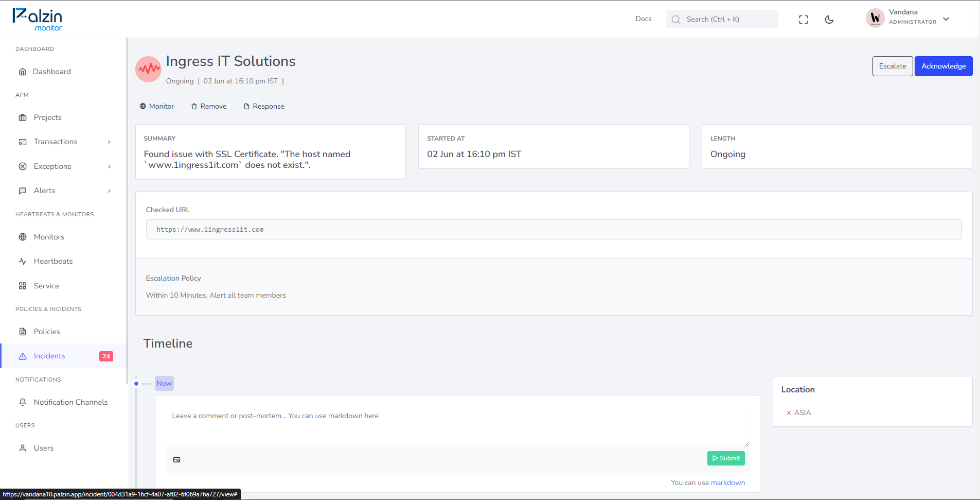This screenshot has width=980, height=500.
Task: Open the Dashboard home icon
Action: (x=23, y=72)
